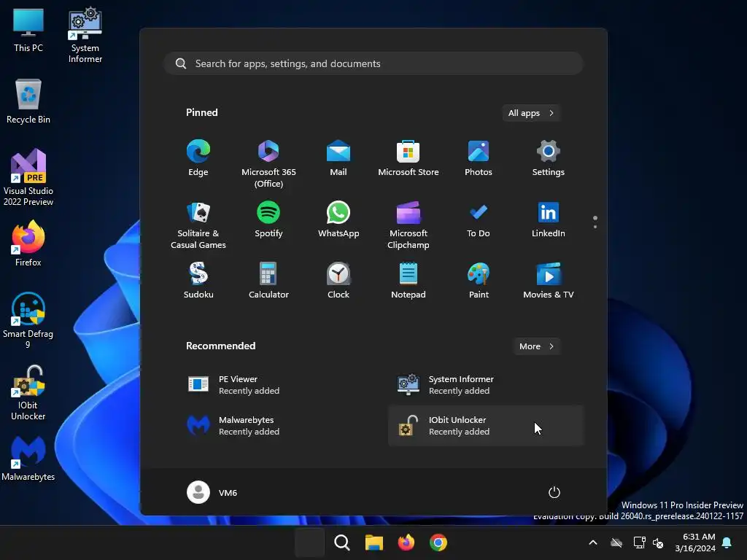Show hidden system tray icons
This screenshot has width=747, height=560.
[x=592, y=542]
